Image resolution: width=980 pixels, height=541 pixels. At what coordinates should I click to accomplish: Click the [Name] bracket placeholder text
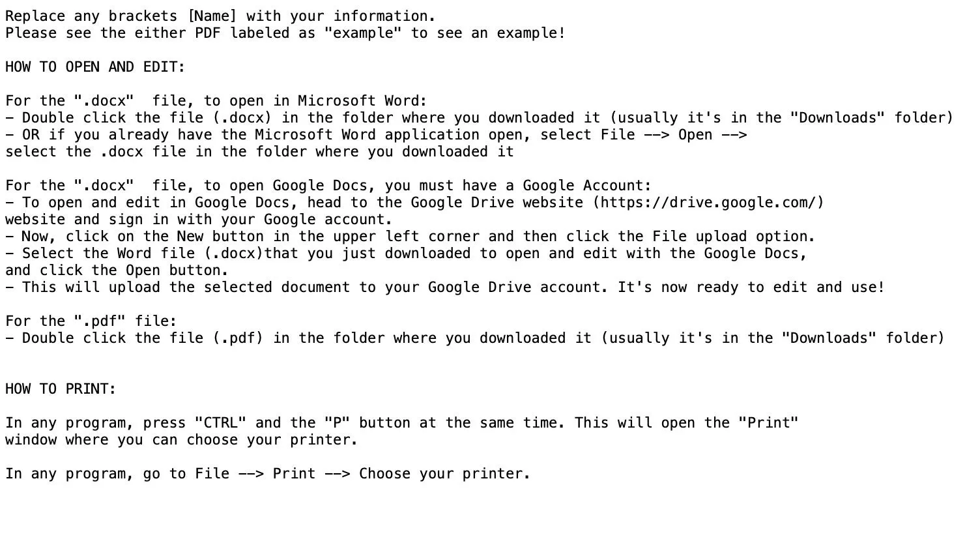(212, 16)
